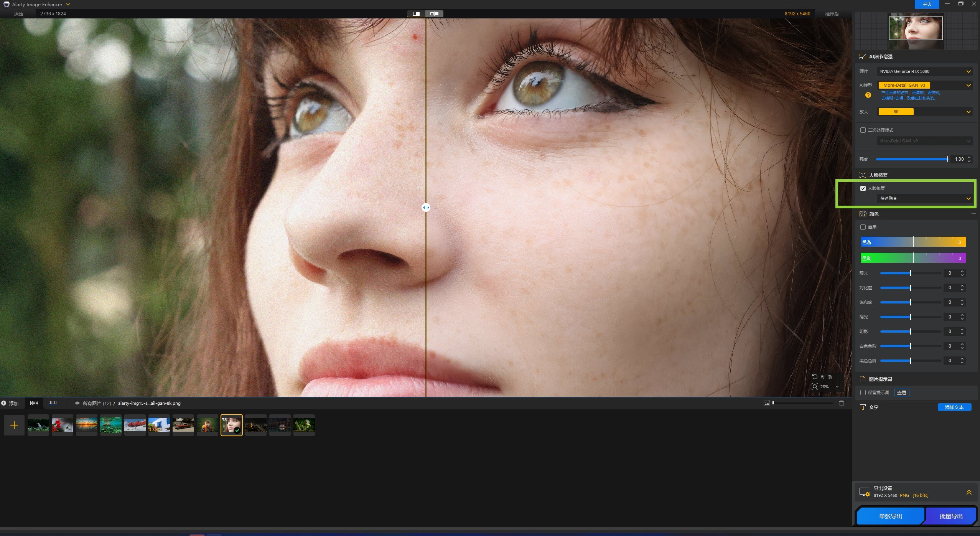Click the yellow plus add-image tile
980x536 pixels.
[x=14, y=425]
